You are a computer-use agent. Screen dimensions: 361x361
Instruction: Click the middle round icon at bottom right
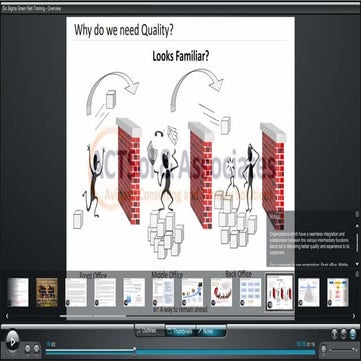[344, 333]
